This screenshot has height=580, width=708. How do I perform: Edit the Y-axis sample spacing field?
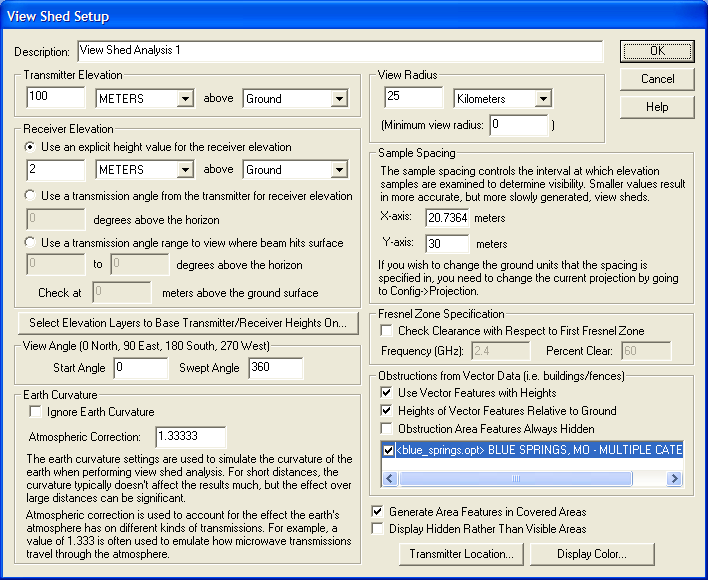point(447,244)
